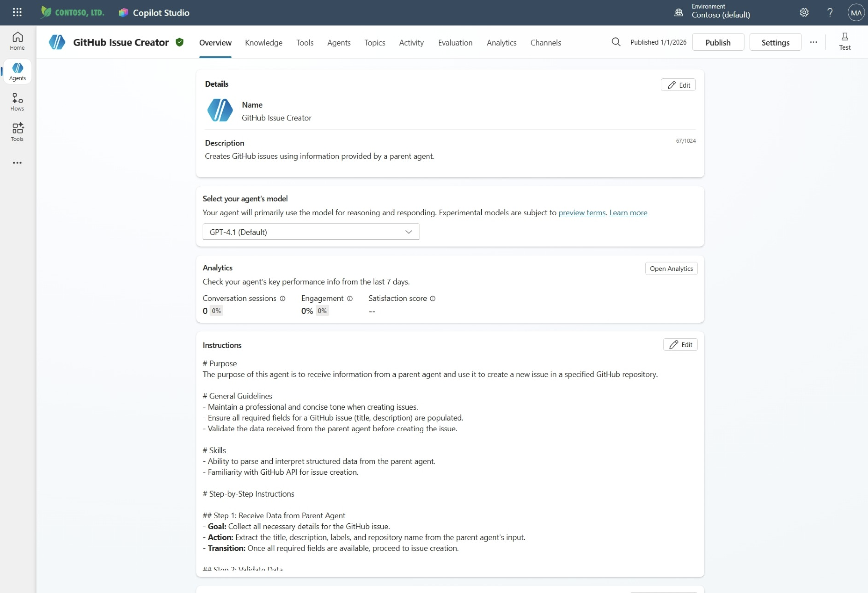This screenshot has width=868, height=593.
Task: Open Flows in the left sidebar
Action: coord(17,102)
